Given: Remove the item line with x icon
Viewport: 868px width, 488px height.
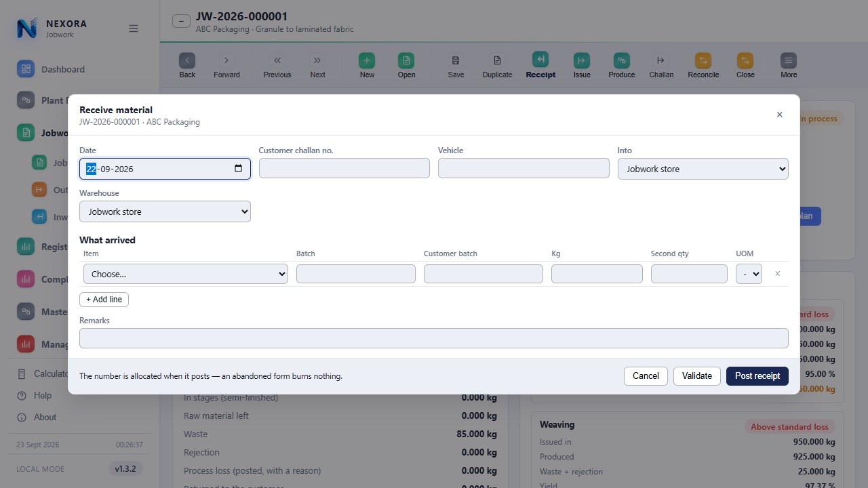Looking at the screenshot, I should (778, 274).
